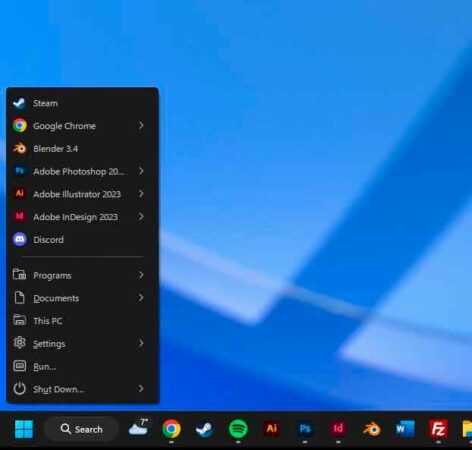The image size is (472, 450).
Task: Select the Google Chrome menu entry
Action: pos(82,126)
